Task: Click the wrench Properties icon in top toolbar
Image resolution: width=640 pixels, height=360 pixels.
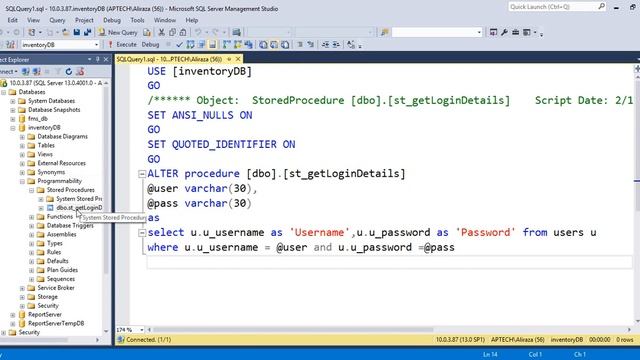Action: point(504,32)
